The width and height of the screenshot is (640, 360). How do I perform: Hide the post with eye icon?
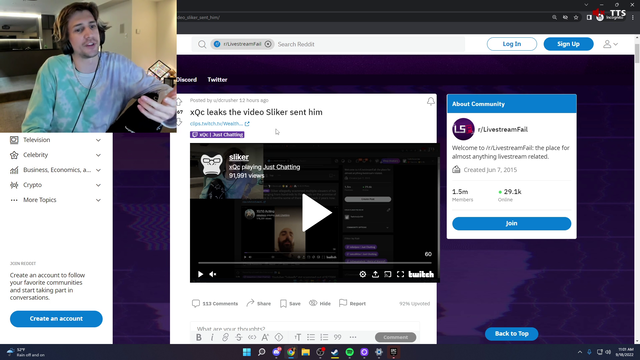click(x=320, y=303)
